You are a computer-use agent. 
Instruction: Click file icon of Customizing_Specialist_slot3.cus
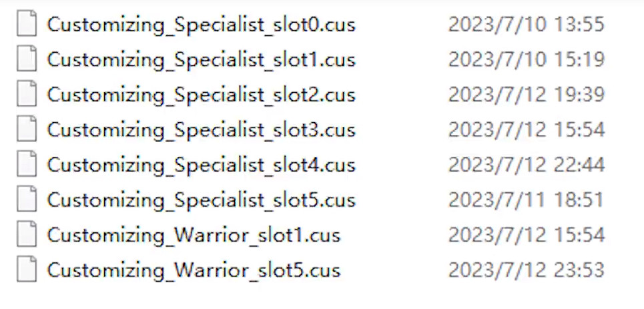[x=27, y=129]
